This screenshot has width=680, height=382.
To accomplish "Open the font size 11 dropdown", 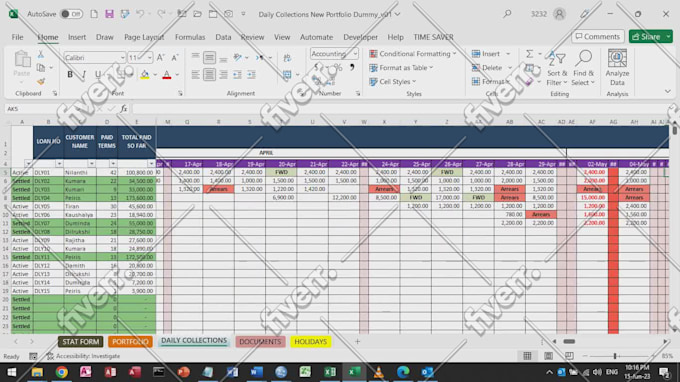I will [150, 58].
